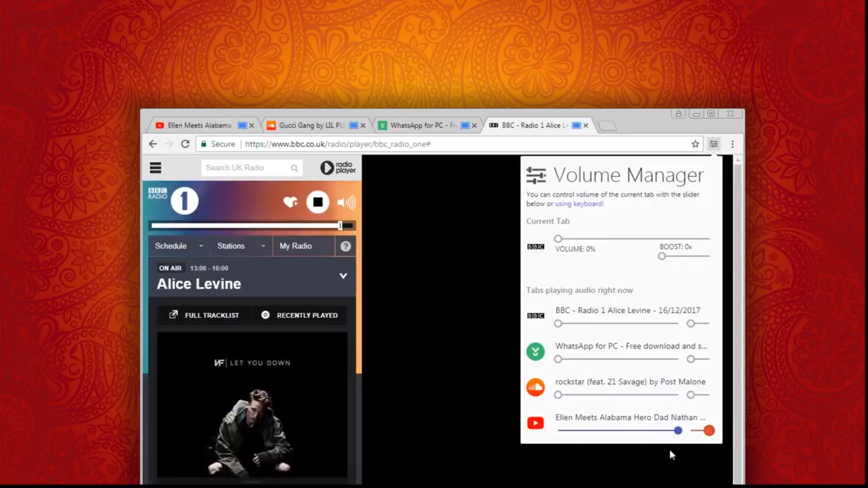Screen dimensions: 868x488
Task: Reload the BBC radio page
Action: [185, 144]
